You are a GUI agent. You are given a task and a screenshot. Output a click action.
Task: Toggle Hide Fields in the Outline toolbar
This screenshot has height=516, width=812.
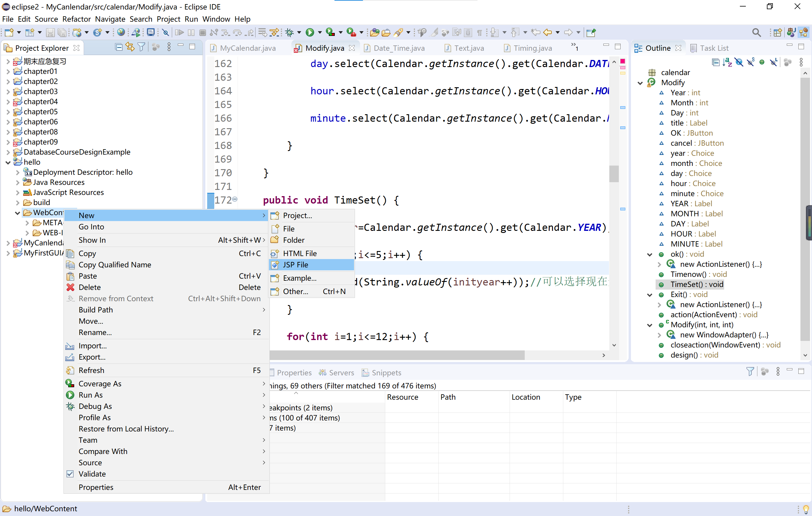point(739,62)
